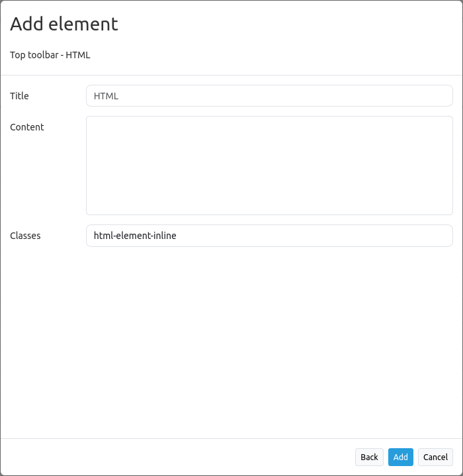Viewport: 463px width, 476px height.
Task: Confirm adding the HTML element
Action: click(400, 457)
